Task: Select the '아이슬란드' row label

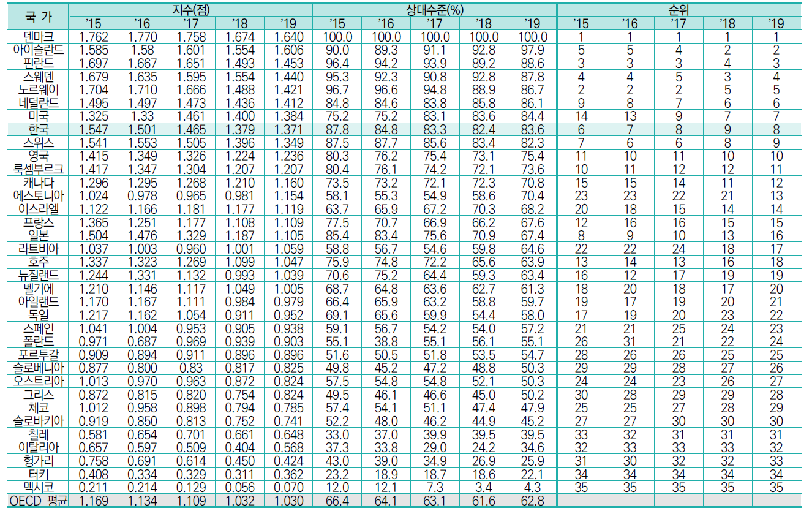Action: pyautogui.click(x=39, y=50)
